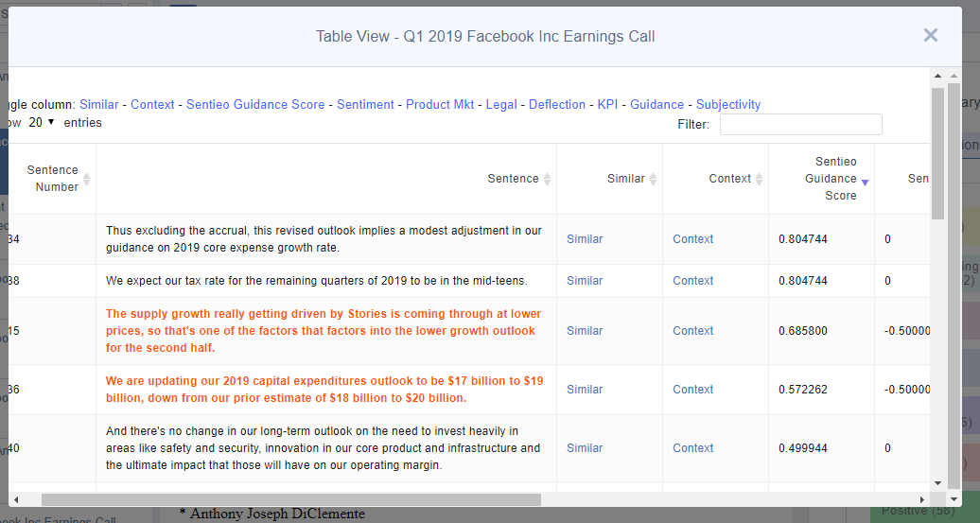Toggle the KPI column link
The height and width of the screenshot is (523, 980).
pyautogui.click(x=607, y=104)
